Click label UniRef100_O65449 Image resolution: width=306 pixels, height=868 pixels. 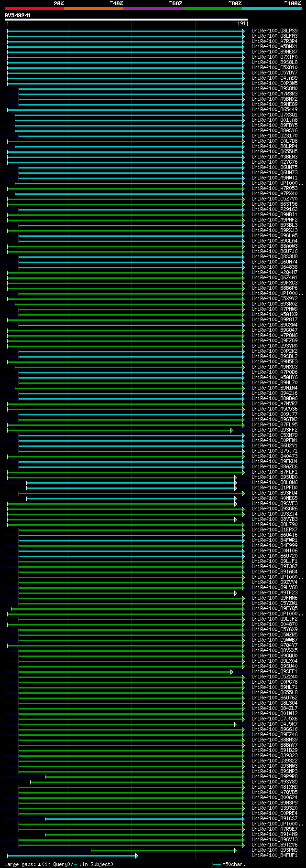click(274, 110)
